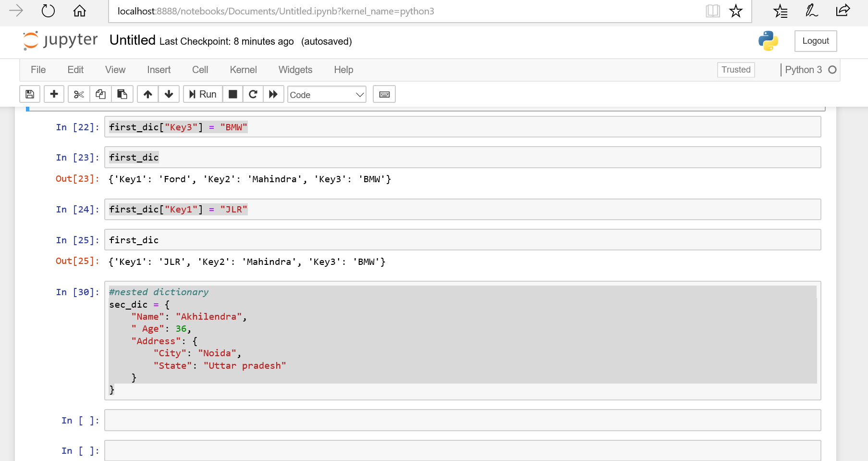
Task: Click into the nested dictionary cell In [30]
Action: (x=463, y=340)
